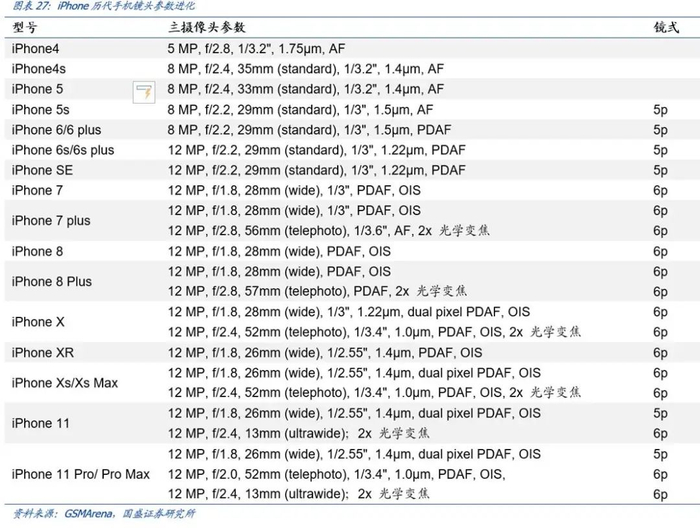Select the iPhone X wide spec with dual pixel PDAF
The width and height of the screenshot is (700, 528).
click(x=349, y=312)
